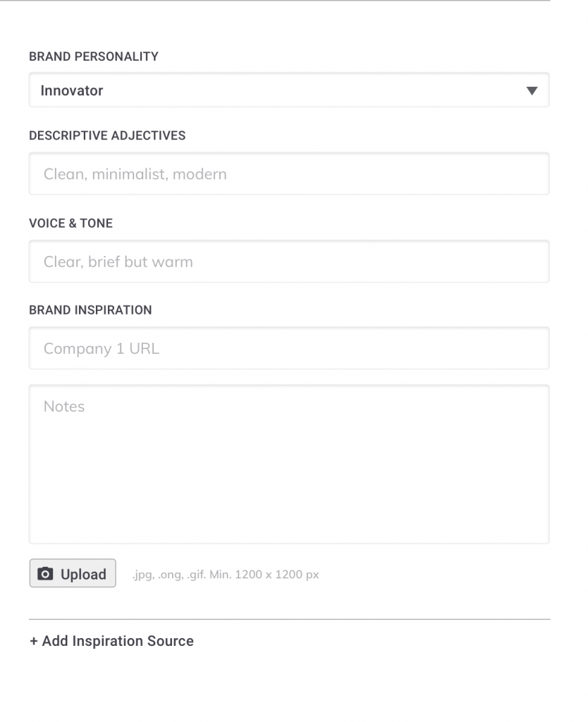Viewport: 588px width, 722px height.
Task: Click the Notes placeholder word
Action: pyautogui.click(x=64, y=407)
